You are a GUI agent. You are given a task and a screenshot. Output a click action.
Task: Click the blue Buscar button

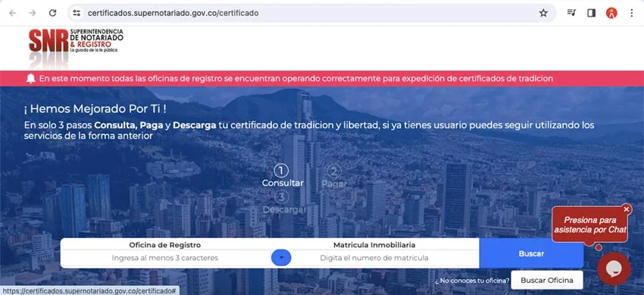[531, 253]
